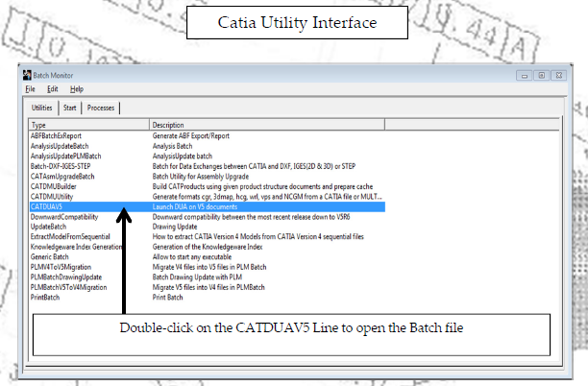Switch to the Processes tab

[101, 108]
